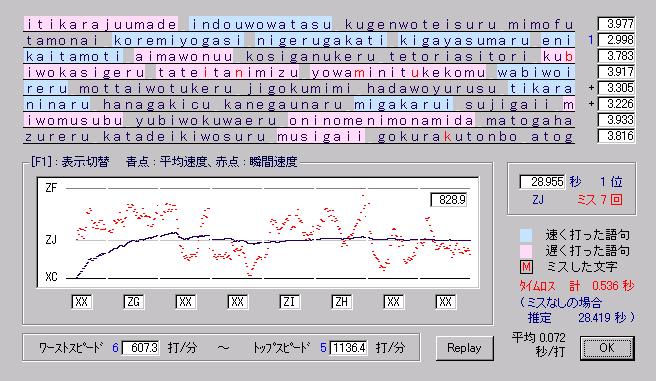Screen dimensions: 656x381
Task: Select the total time field showing 28.955
Action: 543,182
